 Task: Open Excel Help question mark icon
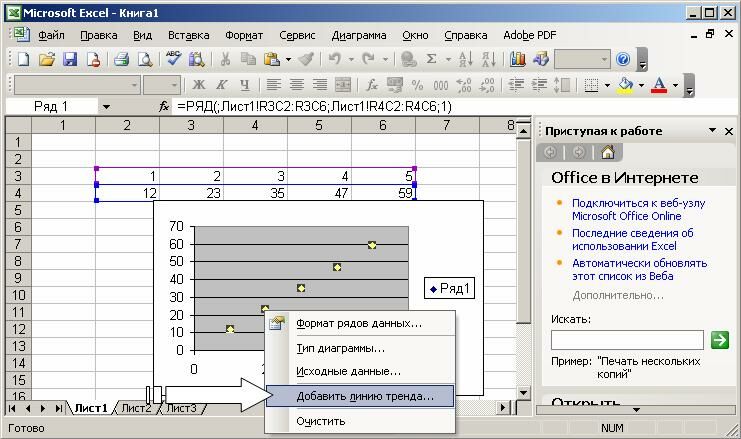(x=623, y=60)
